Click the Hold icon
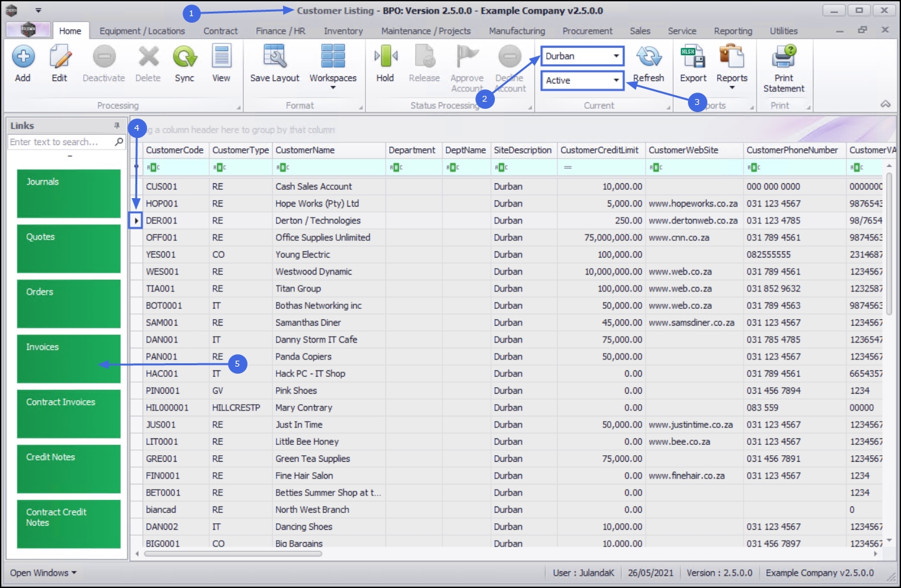The height and width of the screenshot is (588, 901). tap(385, 57)
